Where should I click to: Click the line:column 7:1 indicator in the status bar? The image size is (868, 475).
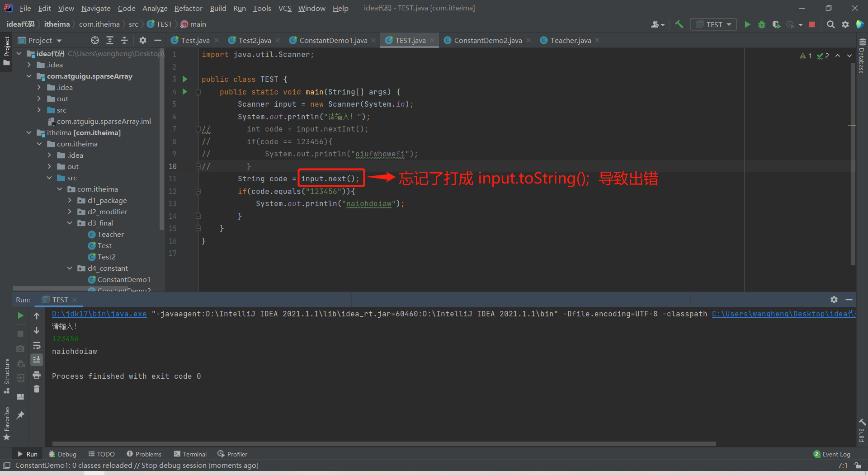click(843, 466)
